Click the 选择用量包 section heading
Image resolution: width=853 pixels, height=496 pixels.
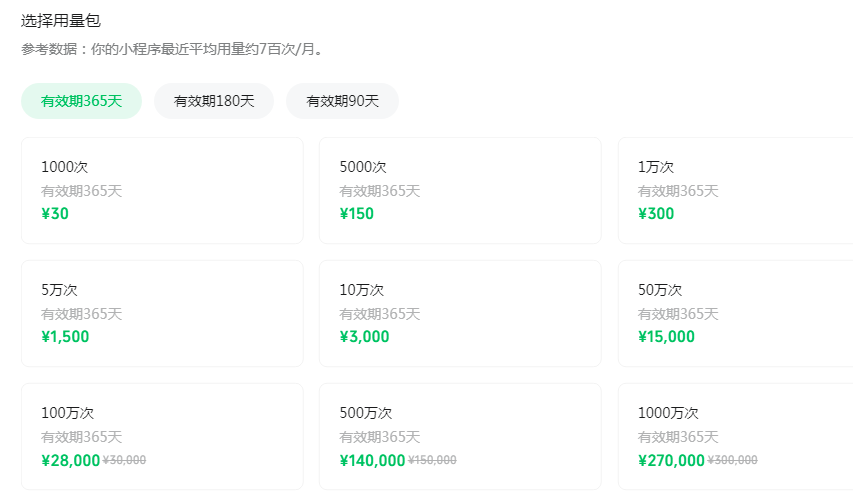click(x=61, y=20)
